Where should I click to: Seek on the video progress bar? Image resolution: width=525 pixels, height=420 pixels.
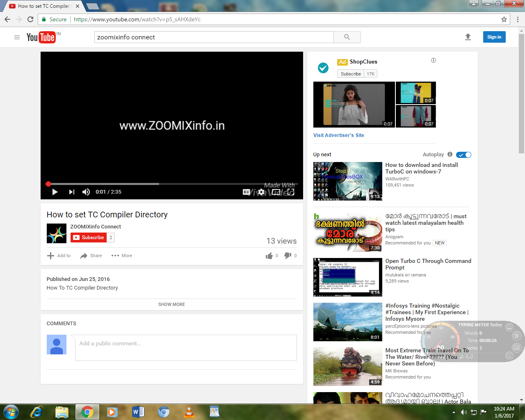172,184
